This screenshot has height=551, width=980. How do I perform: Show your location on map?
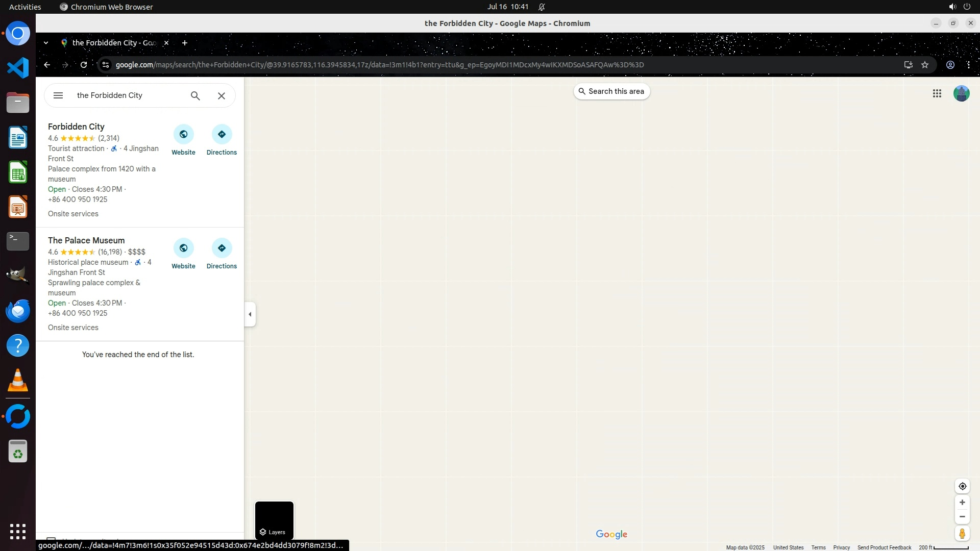962,486
